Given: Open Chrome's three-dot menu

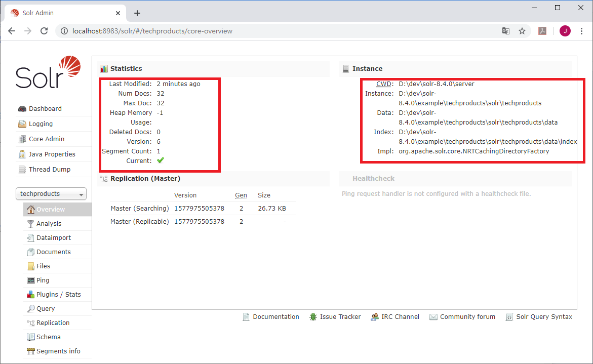Looking at the screenshot, I should [582, 31].
